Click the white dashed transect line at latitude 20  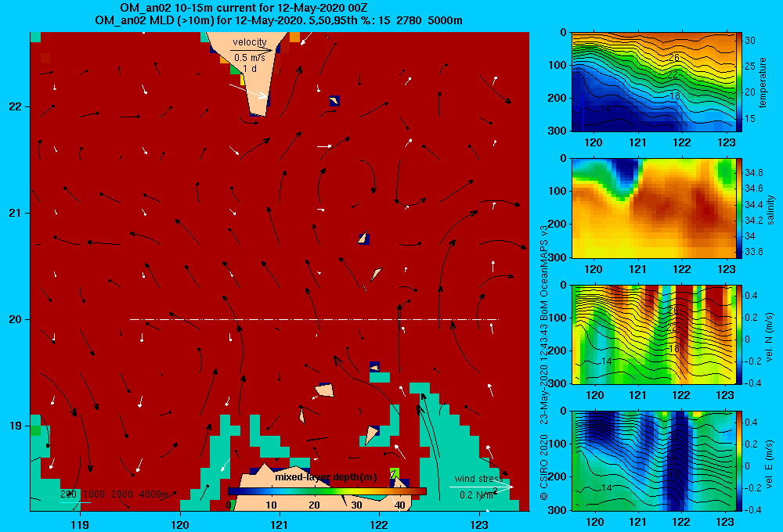314,319
